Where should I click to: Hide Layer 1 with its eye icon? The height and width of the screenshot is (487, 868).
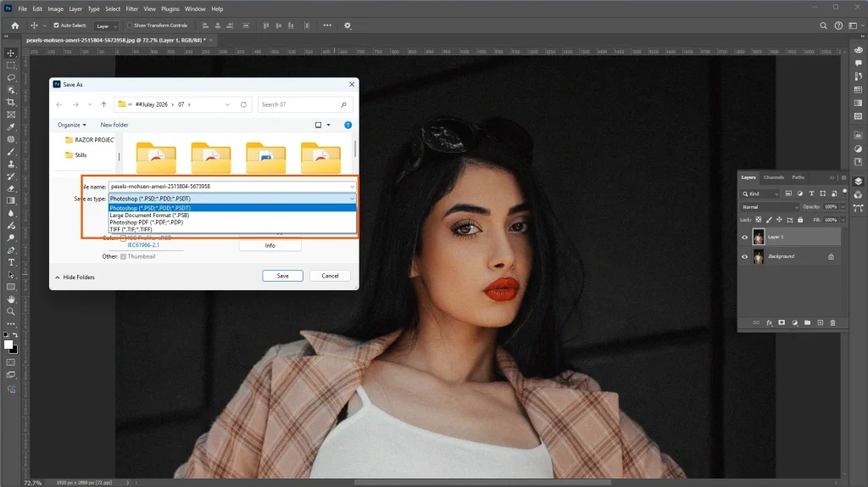click(744, 237)
